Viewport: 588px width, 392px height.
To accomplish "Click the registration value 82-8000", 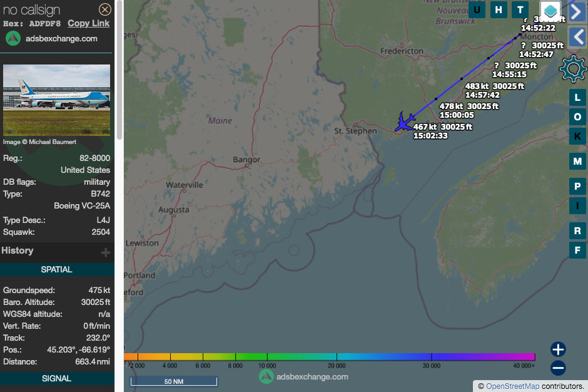I will tap(95, 158).
